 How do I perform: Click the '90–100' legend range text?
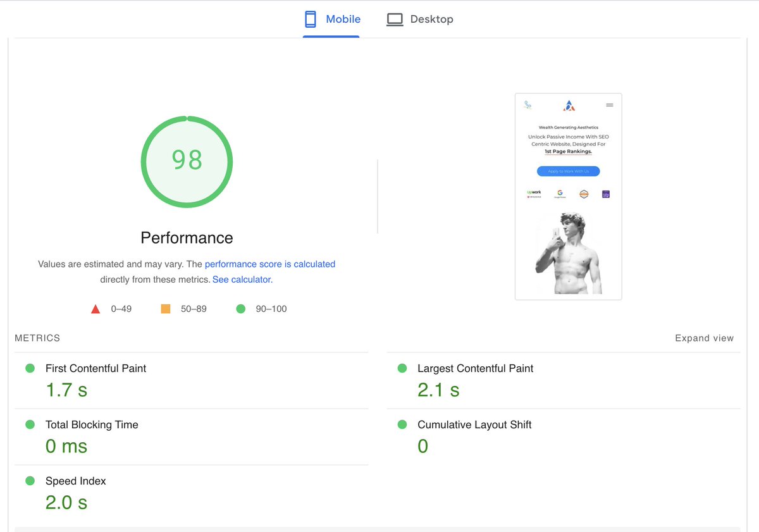click(x=271, y=309)
